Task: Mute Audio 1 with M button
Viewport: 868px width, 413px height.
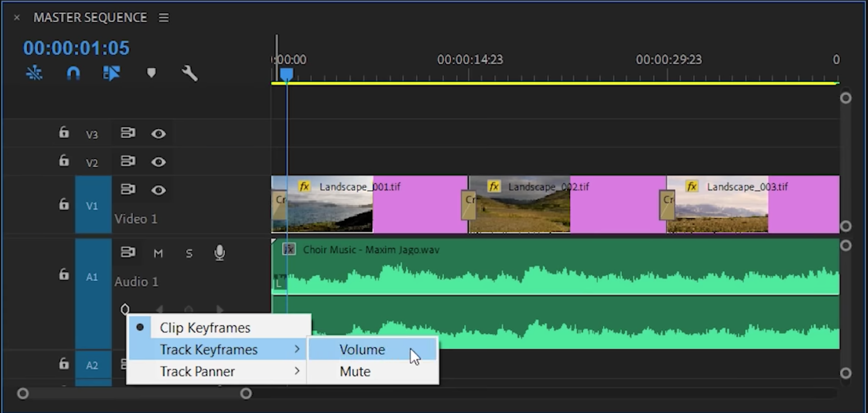Action: 158,253
